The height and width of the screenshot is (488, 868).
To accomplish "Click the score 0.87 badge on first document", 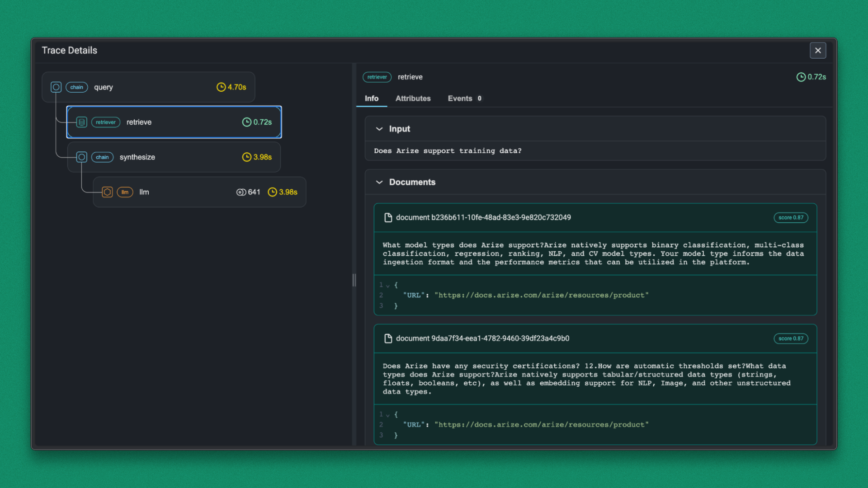I will pos(791,217).
